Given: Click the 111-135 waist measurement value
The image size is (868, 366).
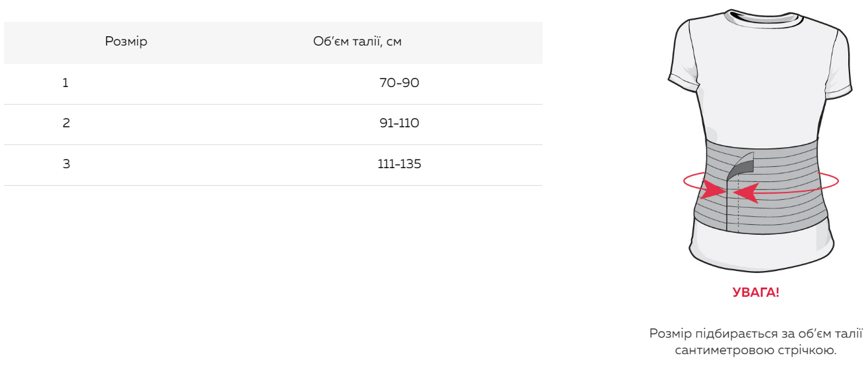Looking at the screenshot, I should coord(399,164).
